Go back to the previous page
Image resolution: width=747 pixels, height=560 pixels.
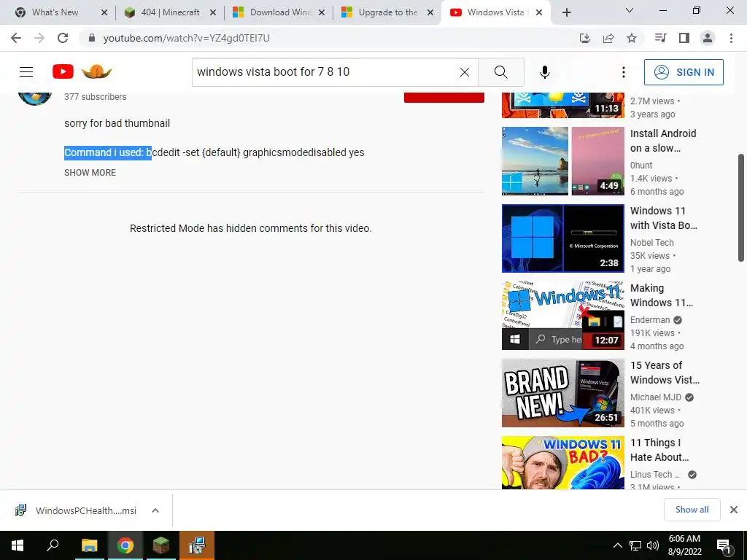[x=16, y=38]
